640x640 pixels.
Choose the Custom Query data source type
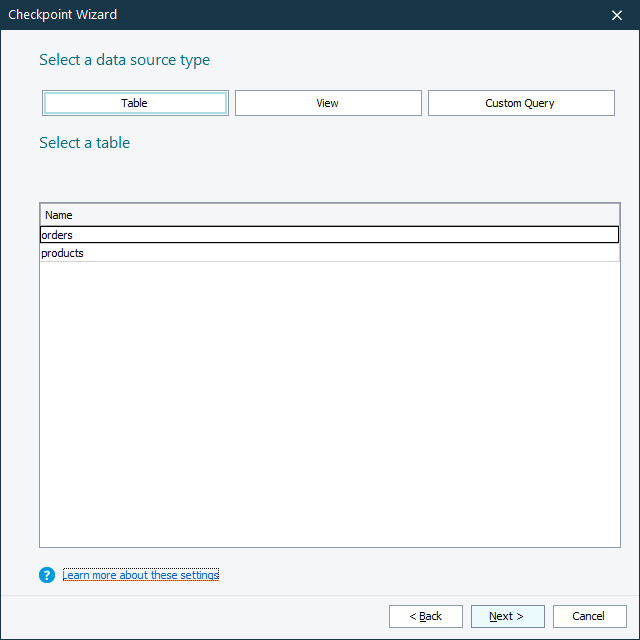click(x=520, y=103)
